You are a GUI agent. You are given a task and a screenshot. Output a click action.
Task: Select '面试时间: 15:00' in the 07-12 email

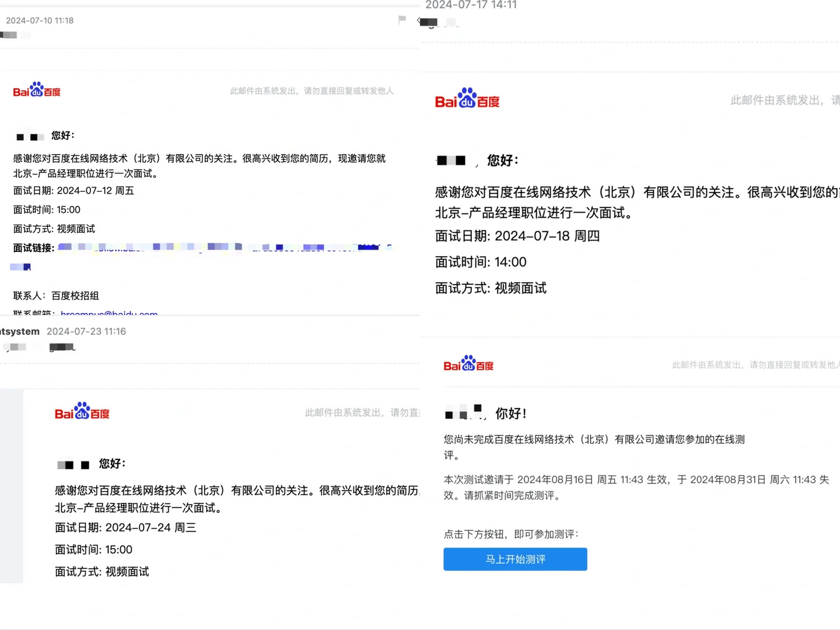(x=47, y=209)
